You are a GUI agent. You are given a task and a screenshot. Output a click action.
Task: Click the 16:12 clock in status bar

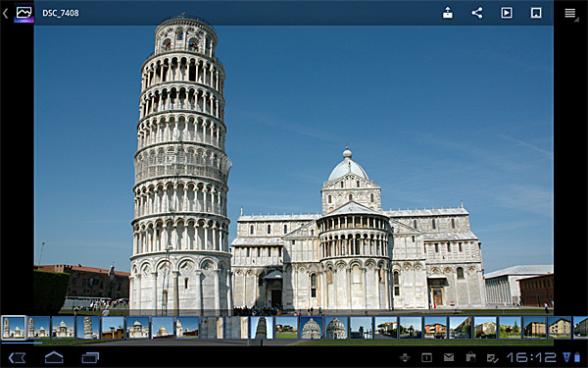pyautogui.click(x=532, y=357)
